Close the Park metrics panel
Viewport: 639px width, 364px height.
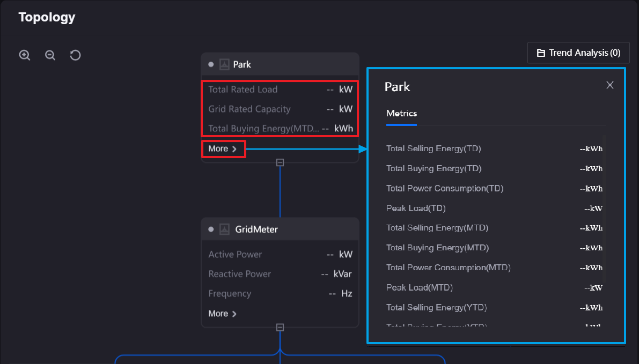coord(609,85)
